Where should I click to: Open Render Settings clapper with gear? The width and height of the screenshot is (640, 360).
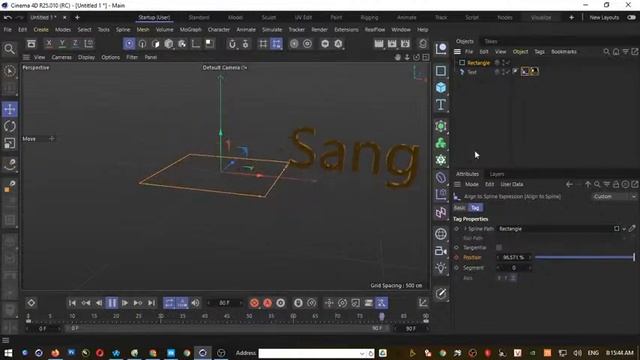point(405,44)
